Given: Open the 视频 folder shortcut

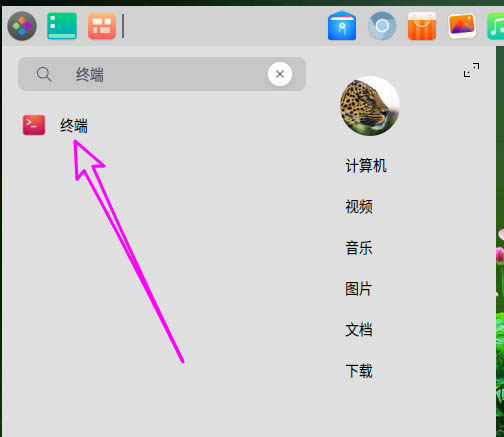Looking at the screenshot, I should pos(359,207).
